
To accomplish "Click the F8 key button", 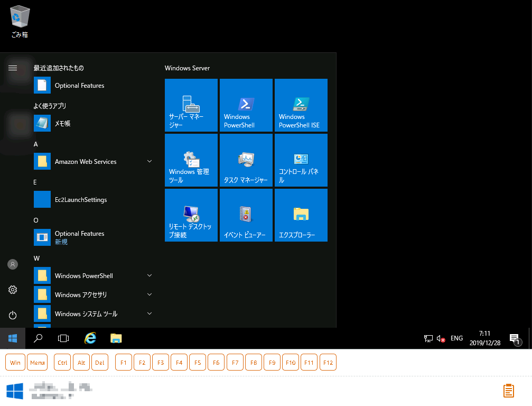I will (x=254, y=363).
